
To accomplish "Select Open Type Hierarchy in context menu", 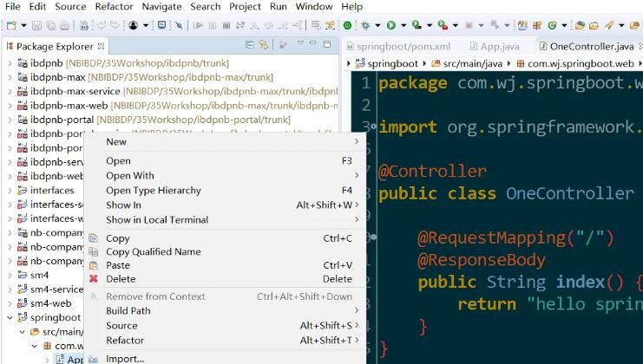I will (x=225, y=191).
